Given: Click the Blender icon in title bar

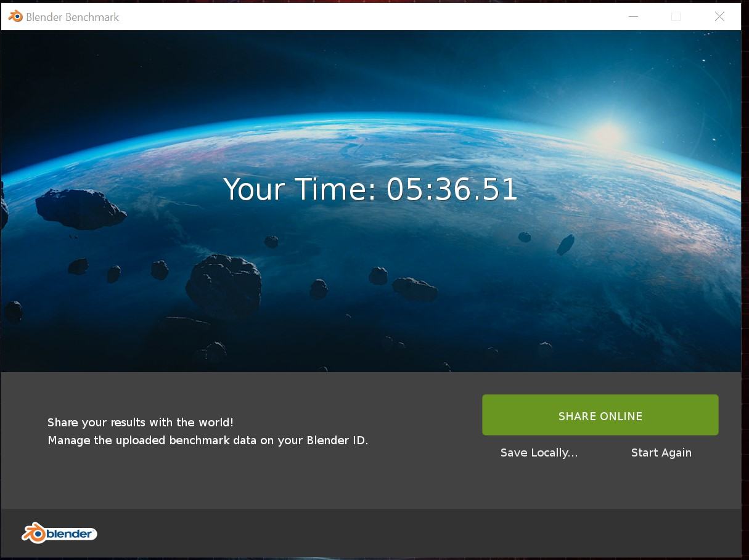Looking at the screenshot, I should point(15,17).
